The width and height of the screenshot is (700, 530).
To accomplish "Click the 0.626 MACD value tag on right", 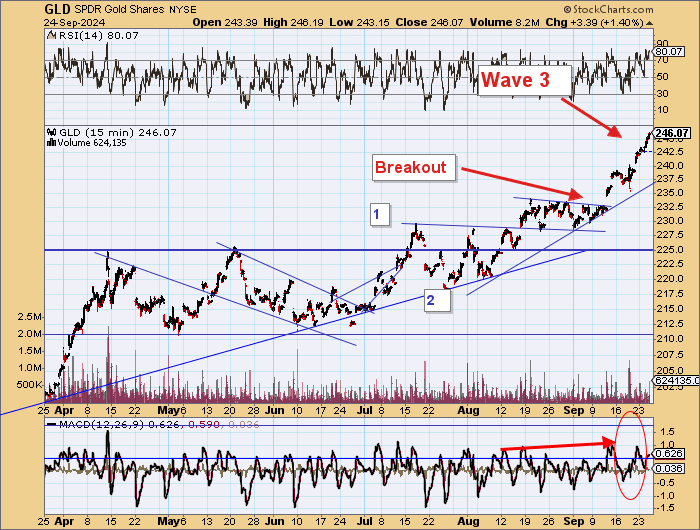I will click(669, 454).
